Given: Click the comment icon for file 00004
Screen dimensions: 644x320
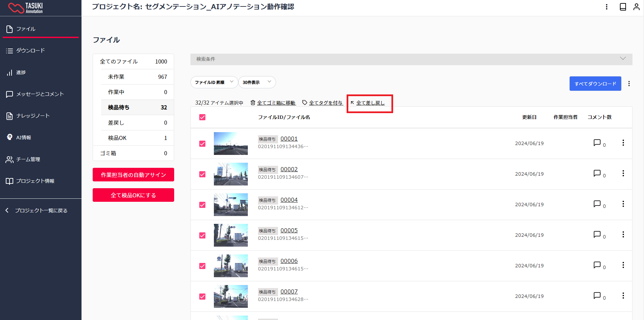Looking at the screenshot, I should click(597, 204).
